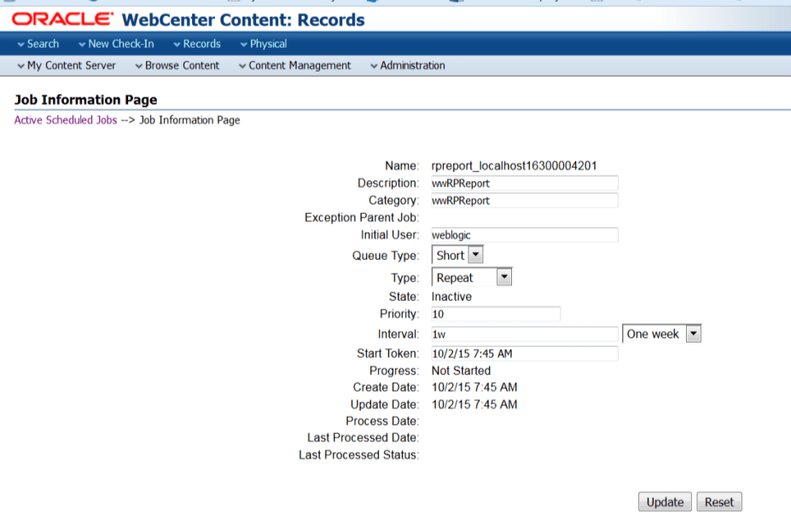Expand My Content Server menu
The height and width of the screenshot is (532, 791).
(x=67, y=66)
